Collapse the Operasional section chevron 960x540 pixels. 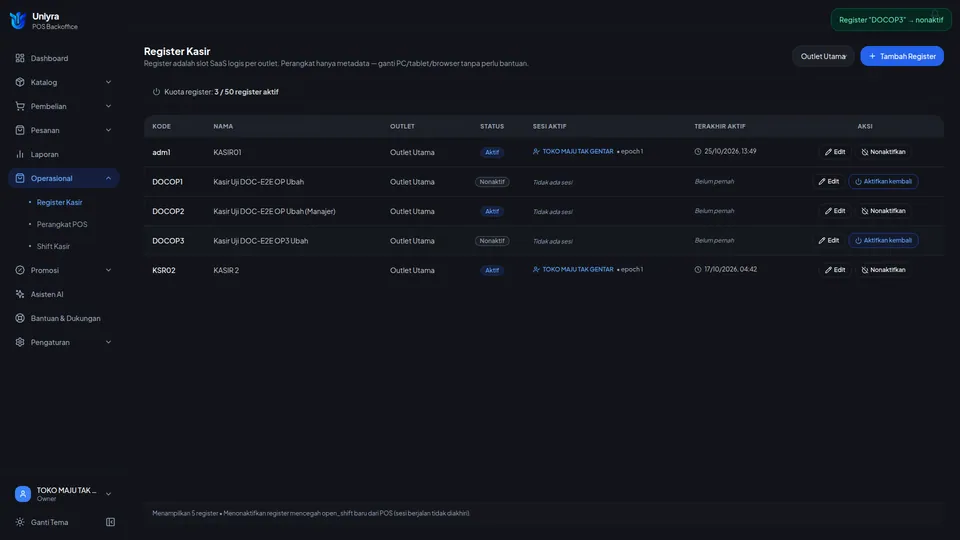[x=108, y=178]
